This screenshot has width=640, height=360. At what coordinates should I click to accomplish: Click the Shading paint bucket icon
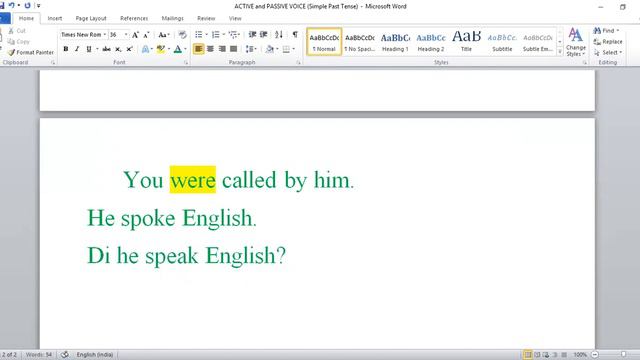(270, 49)
